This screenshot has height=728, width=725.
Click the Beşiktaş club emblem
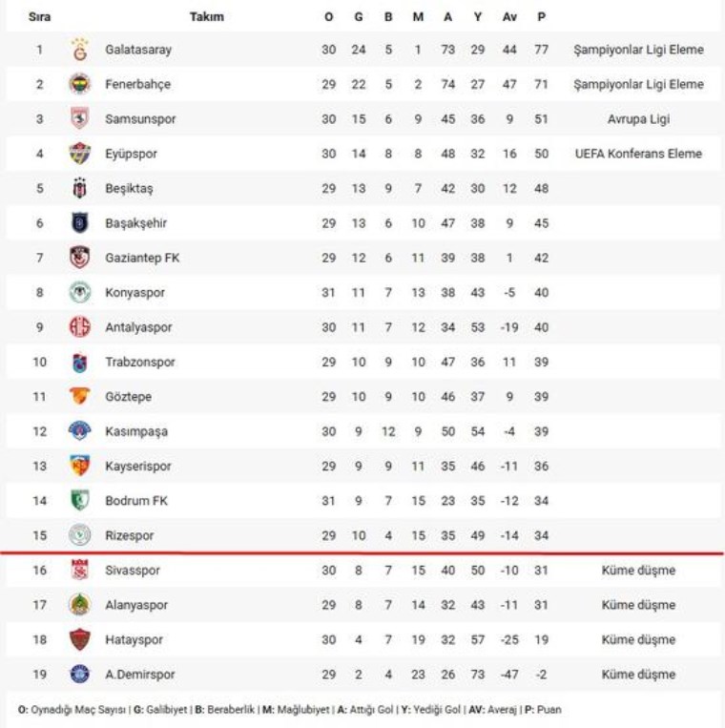click(80, 189)
